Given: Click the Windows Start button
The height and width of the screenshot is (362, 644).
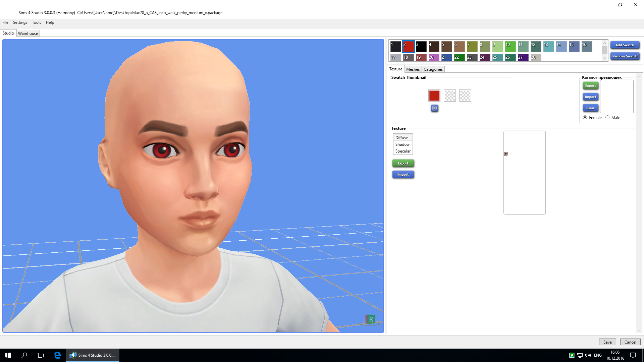Looking at the screenshot, I should [x=8, y=355].
